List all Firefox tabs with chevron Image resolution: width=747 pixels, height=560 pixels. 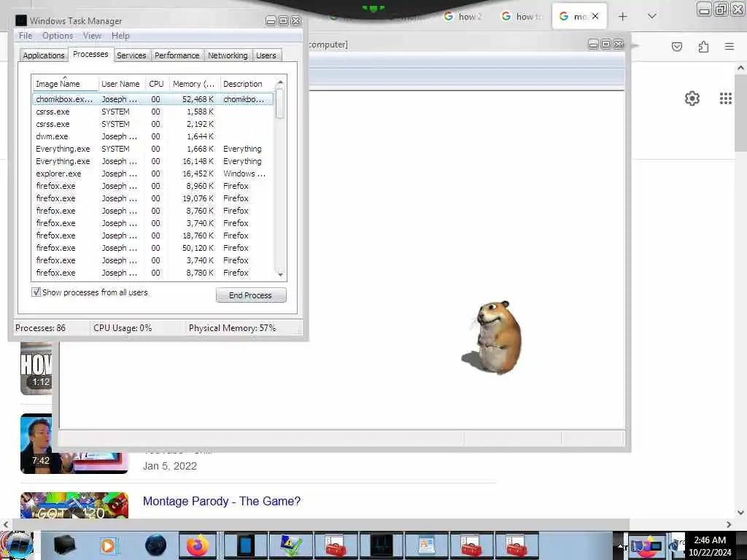pos(652,16)
